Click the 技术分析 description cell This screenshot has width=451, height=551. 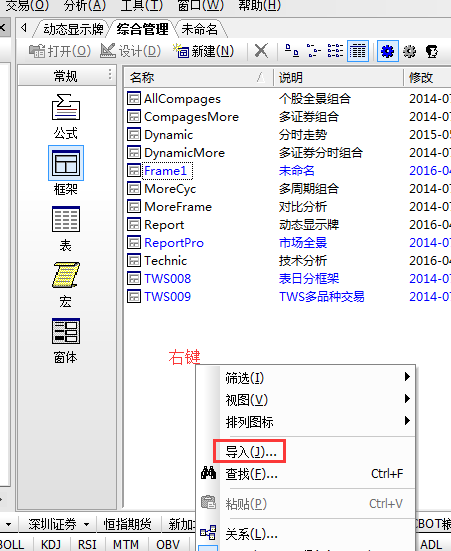303,260
